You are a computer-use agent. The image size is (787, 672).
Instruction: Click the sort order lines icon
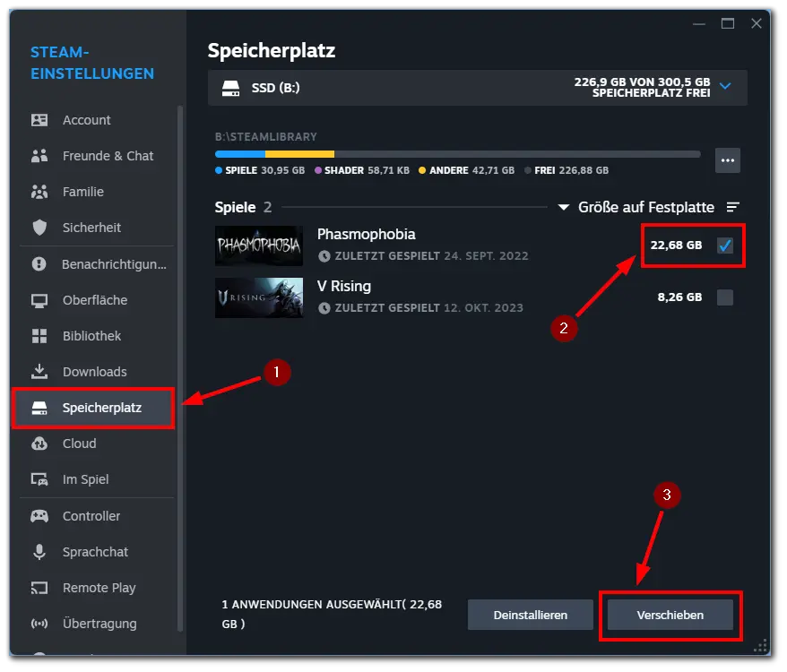click(x=733, y=207)
